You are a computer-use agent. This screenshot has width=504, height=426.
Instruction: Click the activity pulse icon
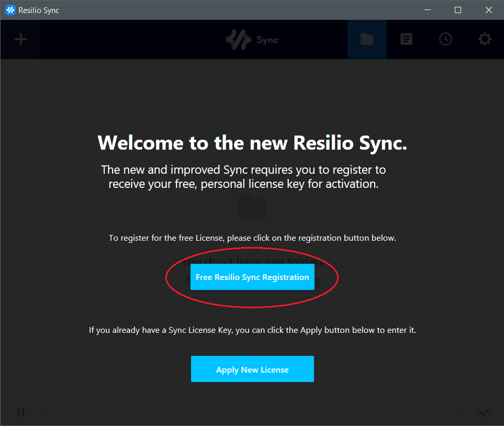[x=484, y=412]
